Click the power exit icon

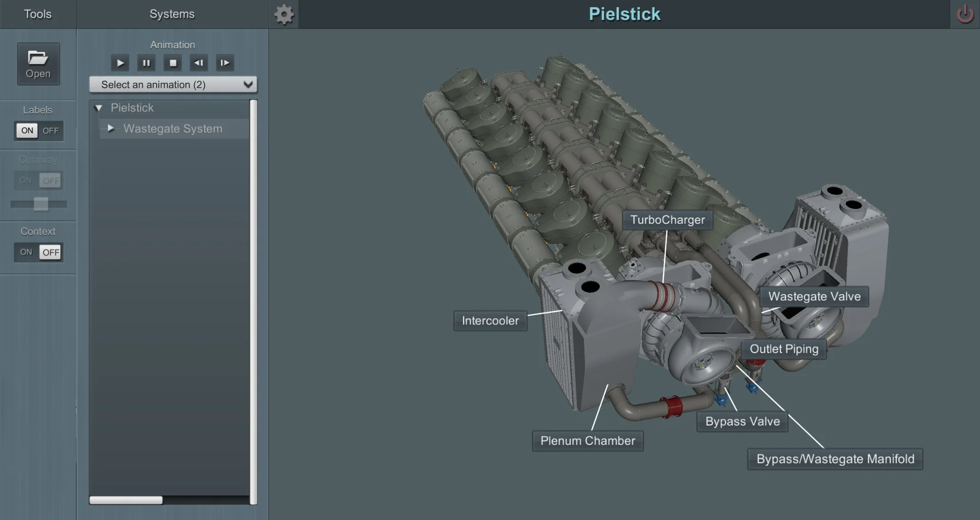(965, 14)
